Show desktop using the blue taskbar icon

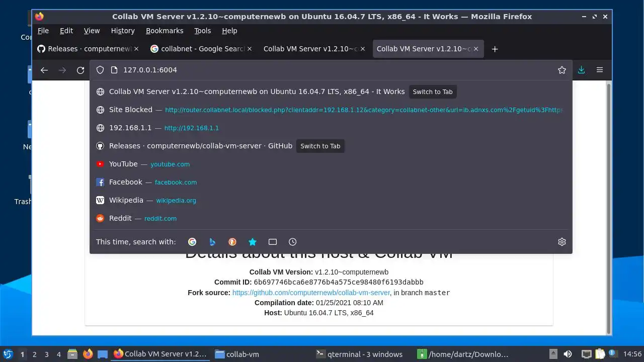103,354
